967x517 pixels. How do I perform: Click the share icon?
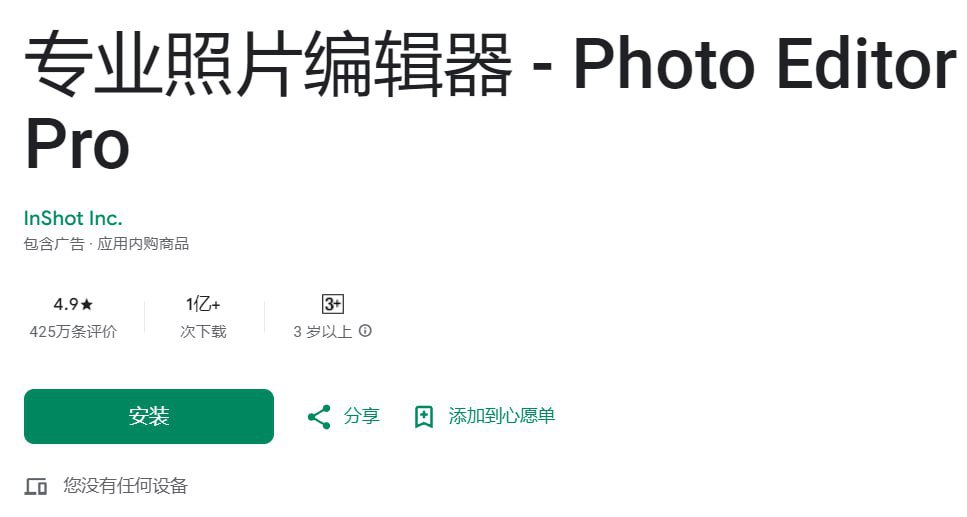point(319,417)
